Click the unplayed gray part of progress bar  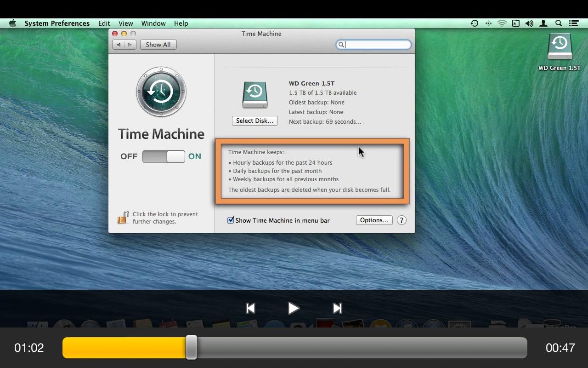[x=362, y=348]
